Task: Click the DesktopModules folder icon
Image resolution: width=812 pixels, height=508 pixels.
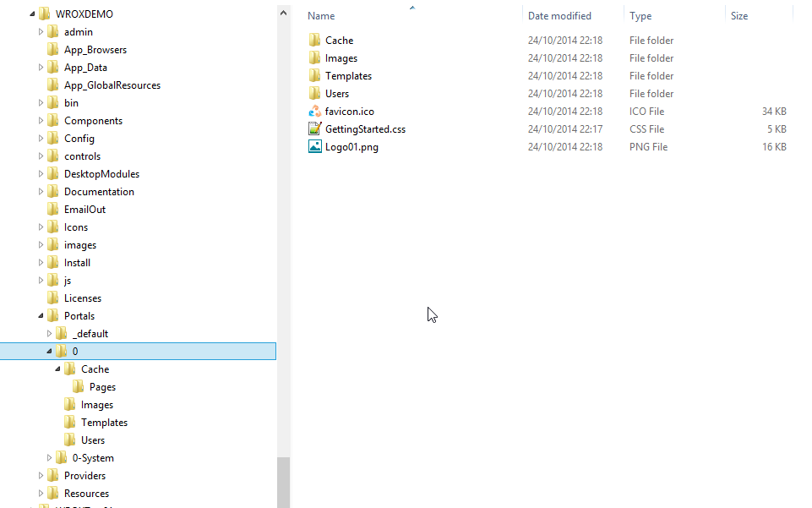Action: (53, 173)
